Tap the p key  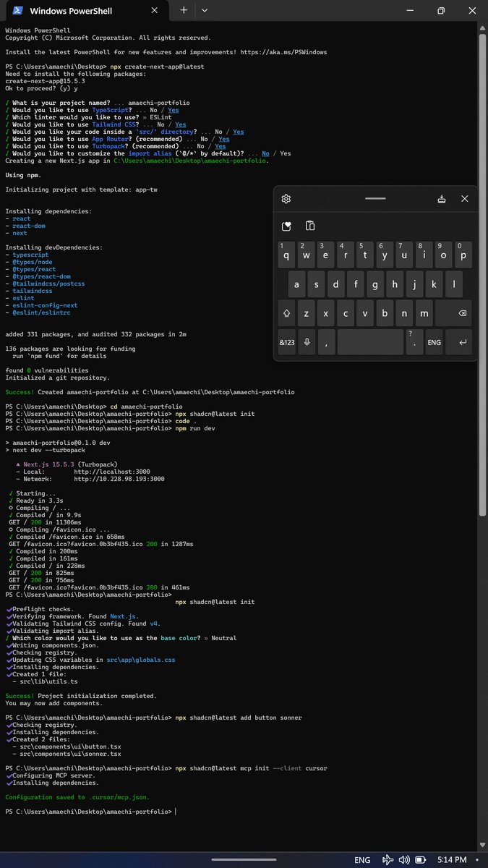[463, 255]
